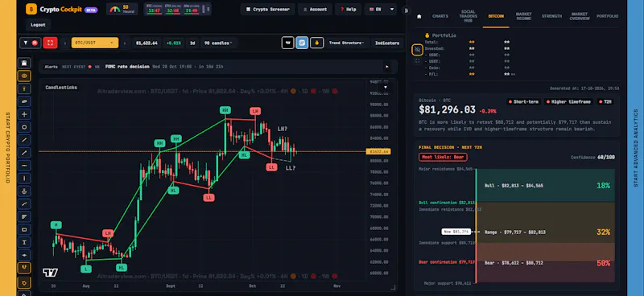Open the BTC/USDT pair dropdown
The image size is (644, 296).
click(x=95, y=43)
